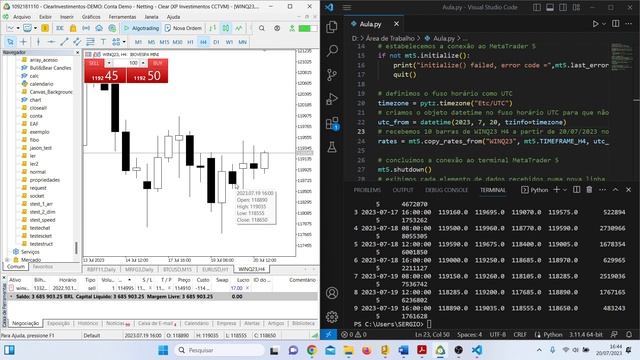Toggle VS Code primary sidebar layout
640x360 pixels.
coord(537,7)
